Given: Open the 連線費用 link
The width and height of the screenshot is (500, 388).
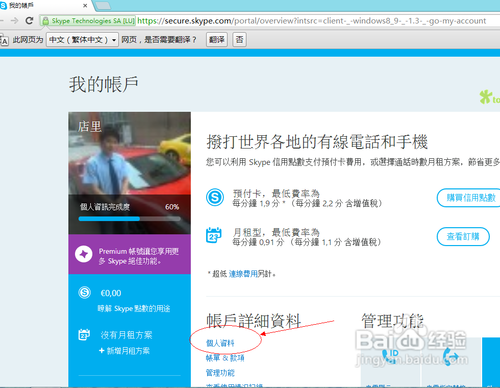Looking at the screenshot, I should tap(243, 274).
